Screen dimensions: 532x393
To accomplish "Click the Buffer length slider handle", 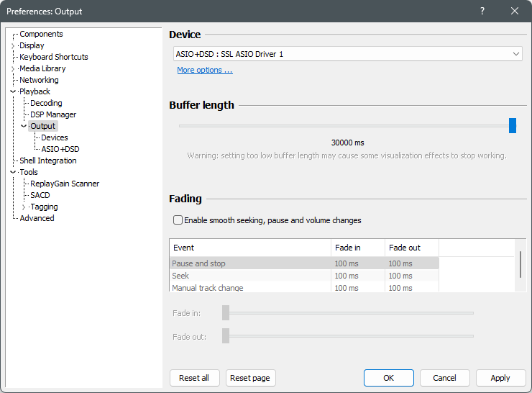I will click(513, 126).
